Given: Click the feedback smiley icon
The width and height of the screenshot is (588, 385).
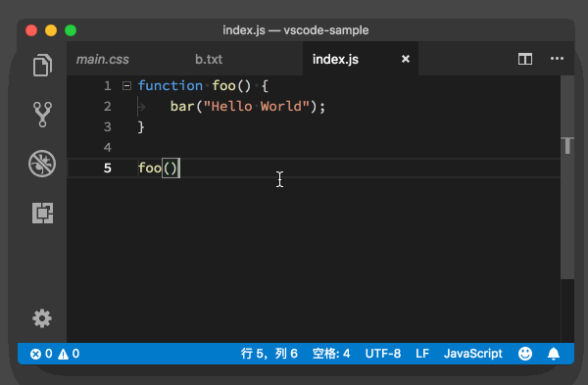Looking at the screenshot, I should [x=525, y=354].
